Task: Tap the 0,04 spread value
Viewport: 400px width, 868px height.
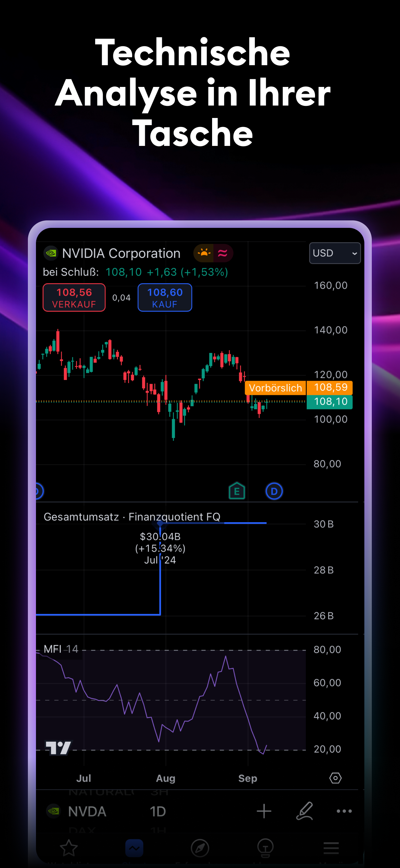Action: [121, 297]
